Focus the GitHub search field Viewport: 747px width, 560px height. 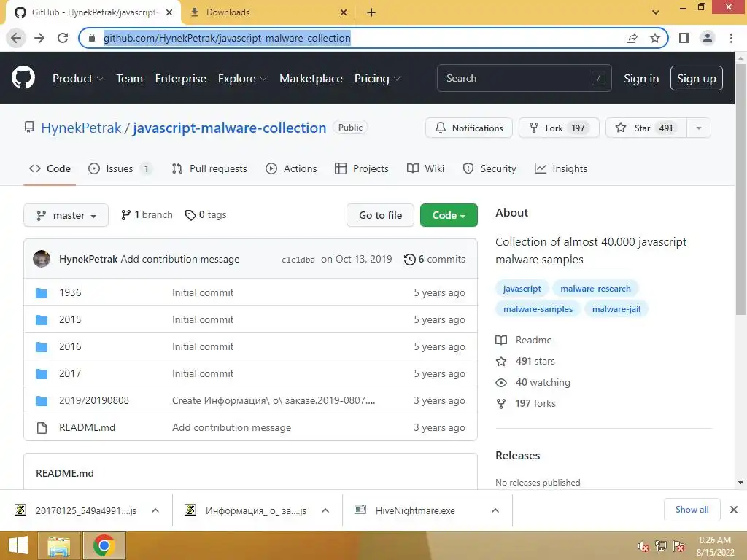pos(524,78)
